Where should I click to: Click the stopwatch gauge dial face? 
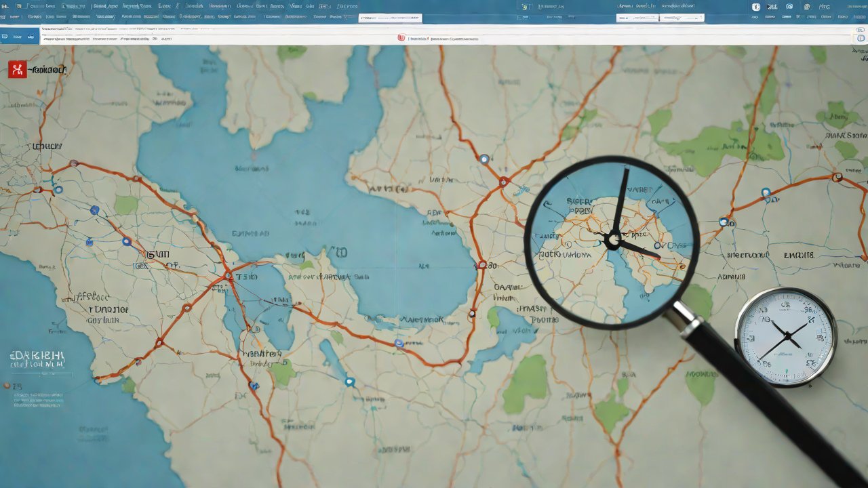coord(786,336)
